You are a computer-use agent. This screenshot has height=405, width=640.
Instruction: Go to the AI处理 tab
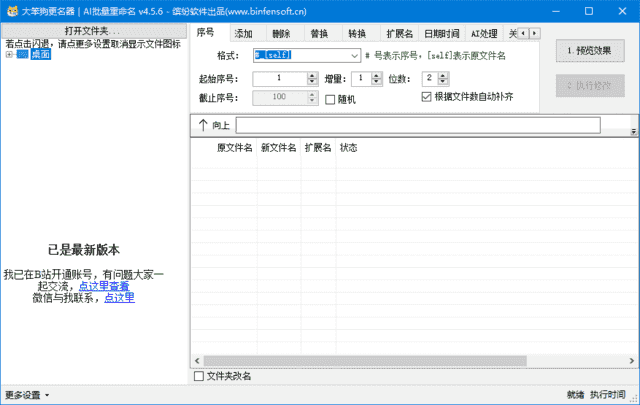(x=484, y=34)
